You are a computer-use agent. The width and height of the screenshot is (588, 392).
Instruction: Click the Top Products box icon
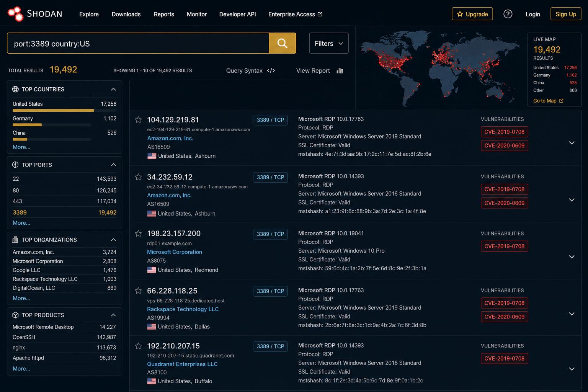15,315
